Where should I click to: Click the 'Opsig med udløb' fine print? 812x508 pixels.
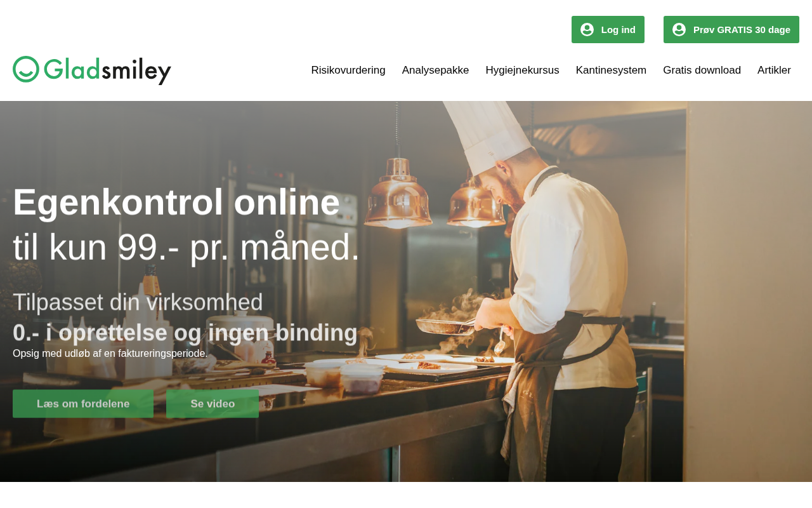[x=110, y=354]
